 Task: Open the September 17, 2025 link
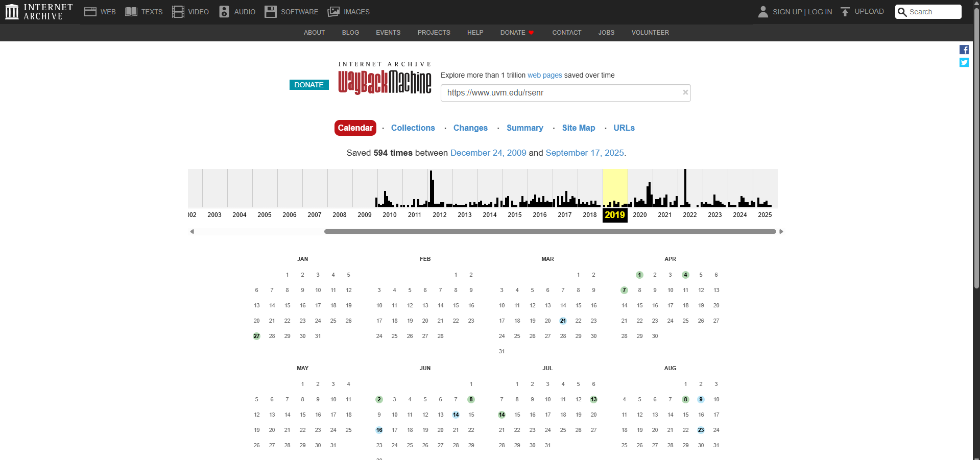click(x=585, y=153)
